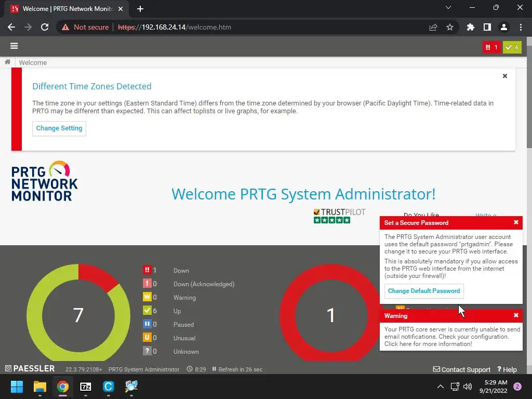Screen dimensions: 532x399
Task: Click the green Up checkmark status icon
Action: [x=147, y=311]
